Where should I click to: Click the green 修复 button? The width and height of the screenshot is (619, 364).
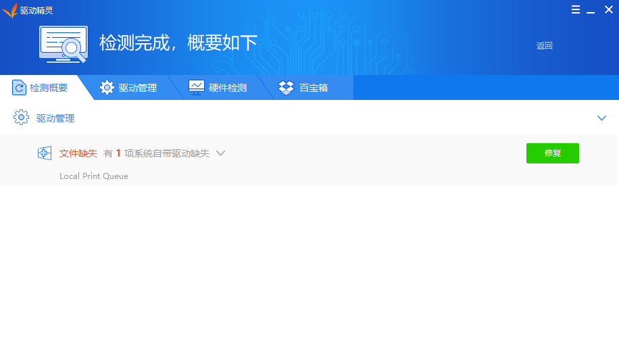click(x=553, y=153)
